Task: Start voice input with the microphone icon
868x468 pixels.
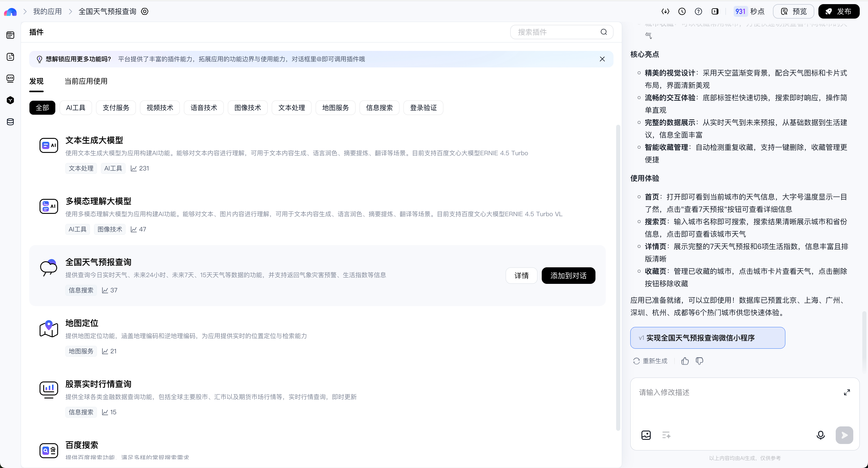Action: (x=820, y=435)
